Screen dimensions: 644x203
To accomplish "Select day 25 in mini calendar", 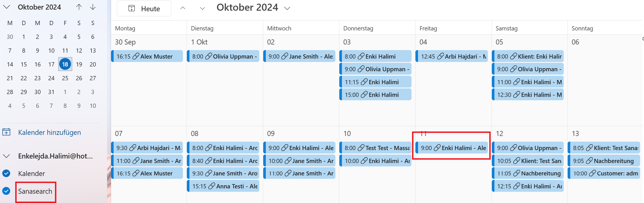I will tap(65, 78).
